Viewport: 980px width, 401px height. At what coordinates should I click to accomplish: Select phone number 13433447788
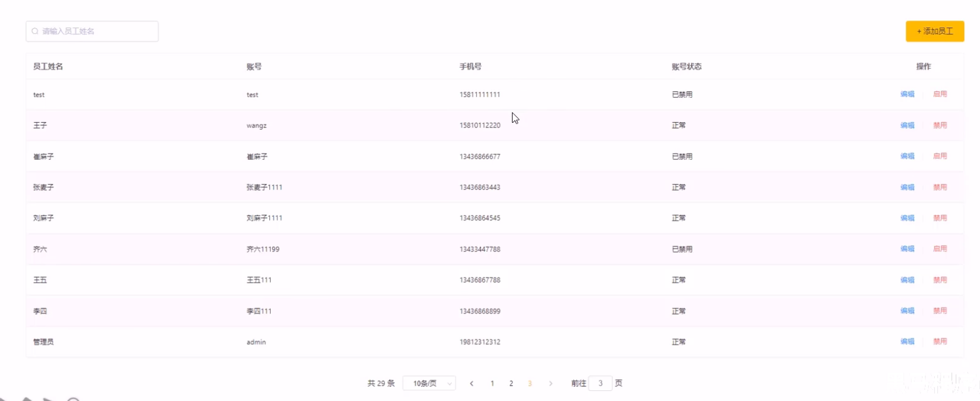480,249
